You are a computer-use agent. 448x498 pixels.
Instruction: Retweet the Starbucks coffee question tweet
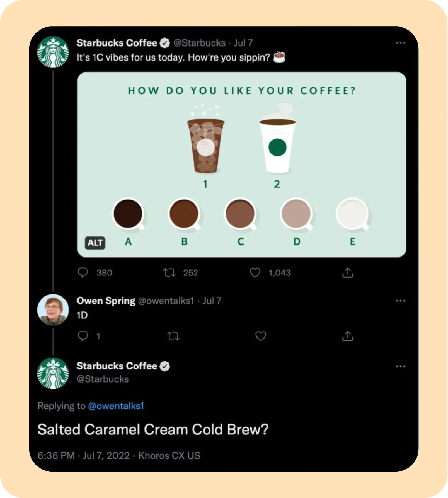(x=169, y=272)
